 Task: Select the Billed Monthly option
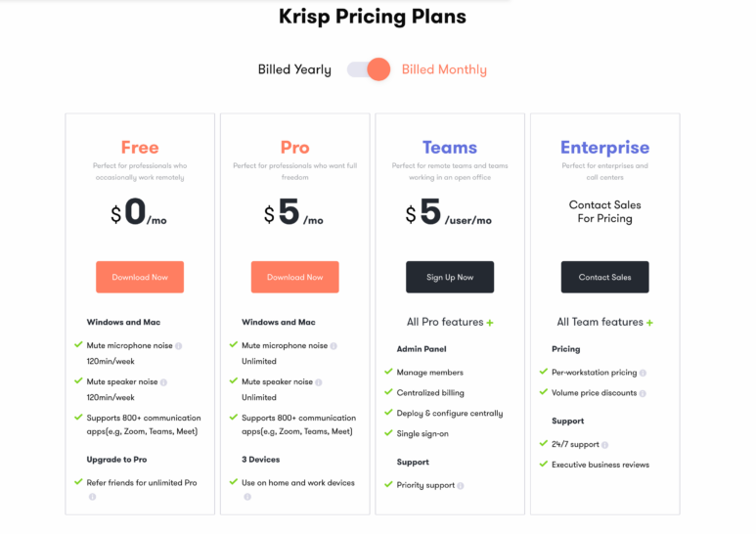tap(444, 69)
